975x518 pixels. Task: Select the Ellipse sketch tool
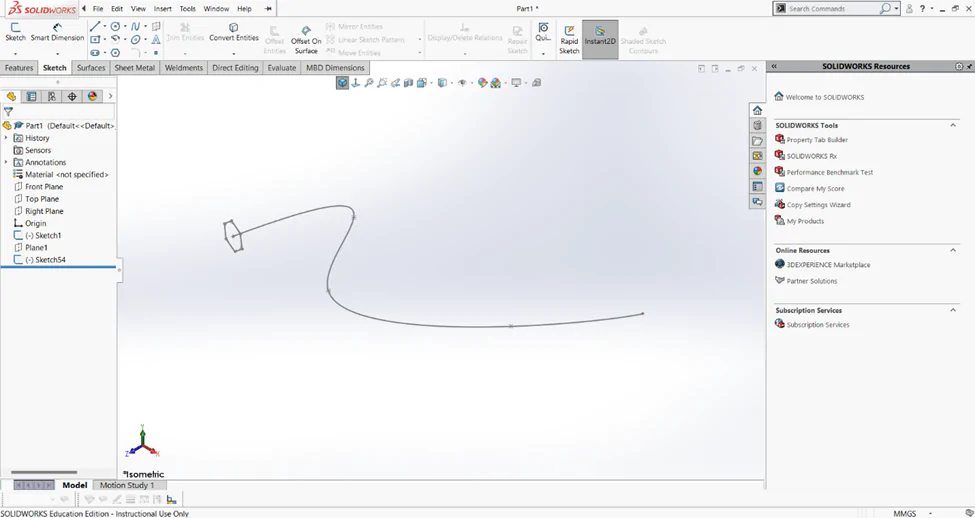coord(136,39)
